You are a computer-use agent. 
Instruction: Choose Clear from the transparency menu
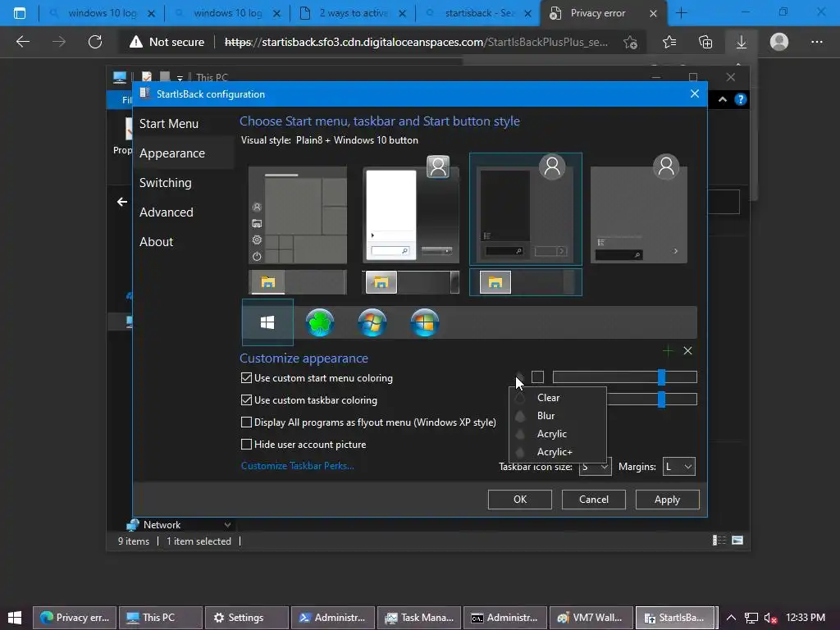click(x=557, y=398)
